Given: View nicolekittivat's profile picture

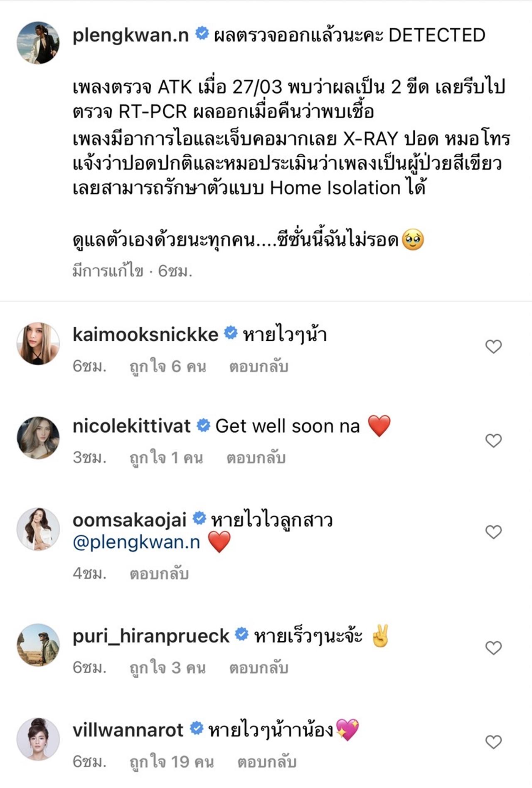Looking at the screenshot, I should 38,438.
